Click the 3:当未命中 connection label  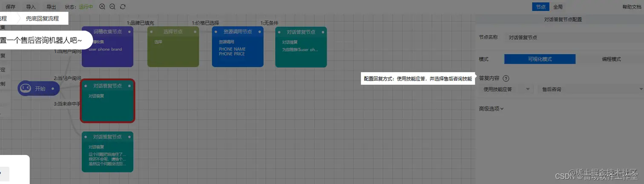tap(67, 104)
